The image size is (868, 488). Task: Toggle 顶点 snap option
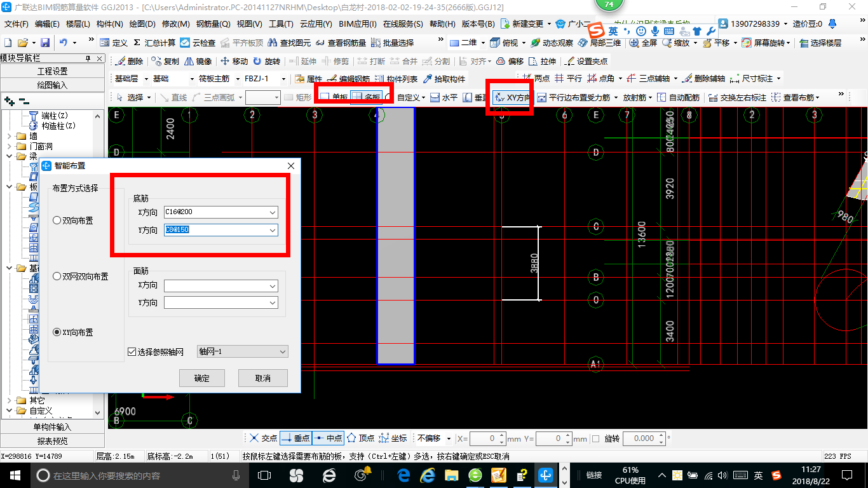point(360,438)
